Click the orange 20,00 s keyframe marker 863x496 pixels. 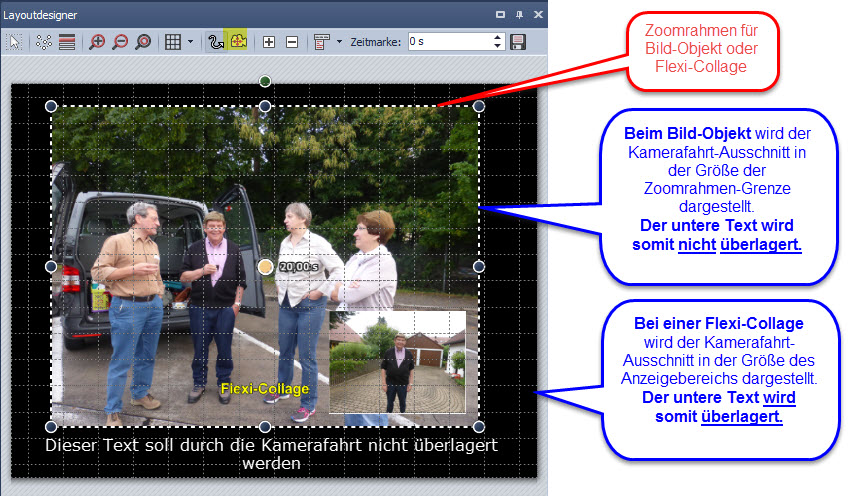(265, 267)
